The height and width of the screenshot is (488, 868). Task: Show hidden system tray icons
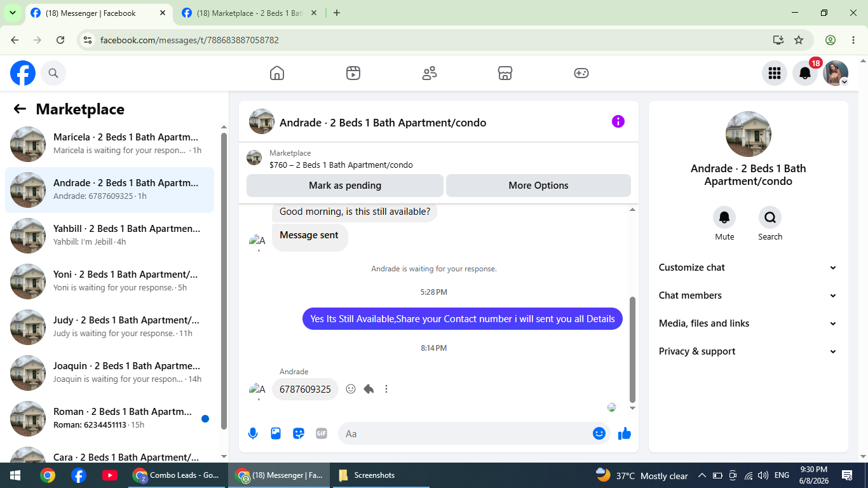coord(702,475)
